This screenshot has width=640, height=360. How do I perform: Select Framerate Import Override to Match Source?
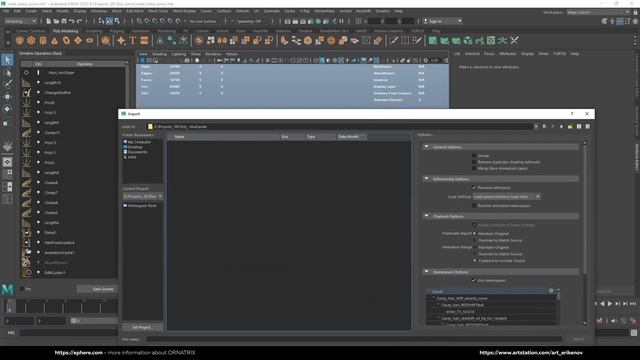coord(474,240)
